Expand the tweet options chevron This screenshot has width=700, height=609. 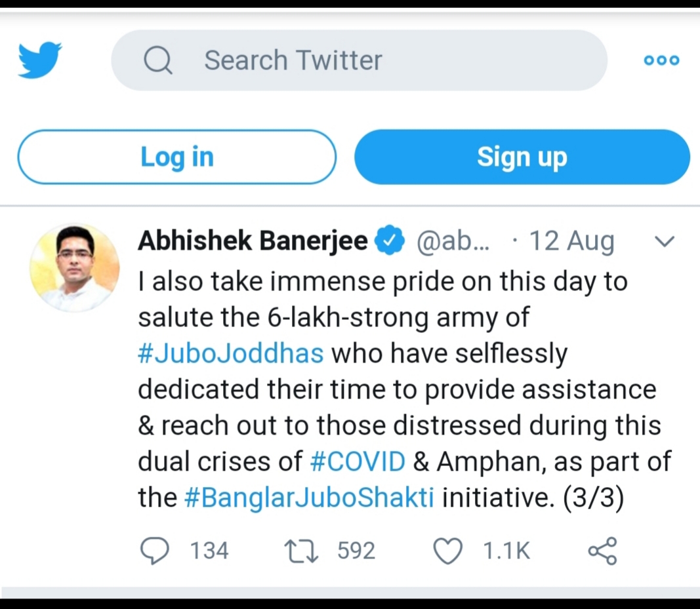665,242
